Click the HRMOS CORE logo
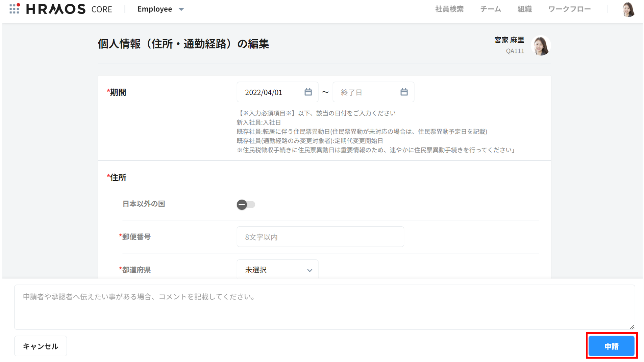 tap(69, 9)
